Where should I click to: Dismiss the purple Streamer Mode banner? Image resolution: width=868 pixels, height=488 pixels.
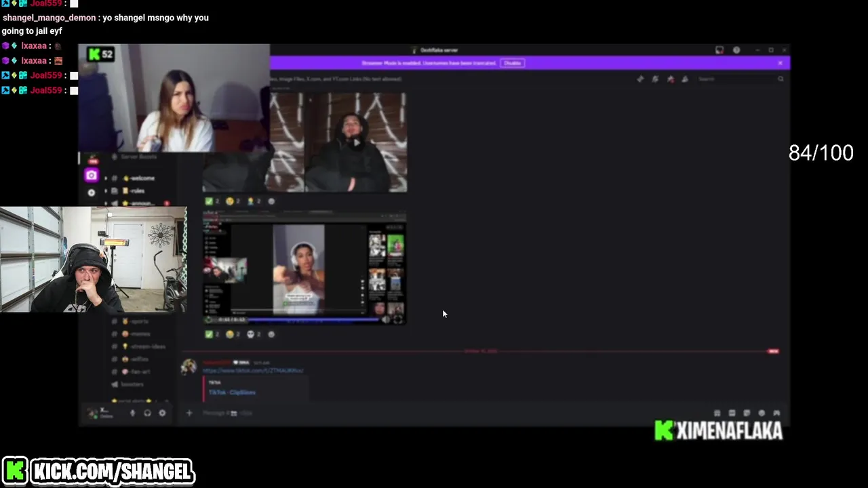[780, 63]
